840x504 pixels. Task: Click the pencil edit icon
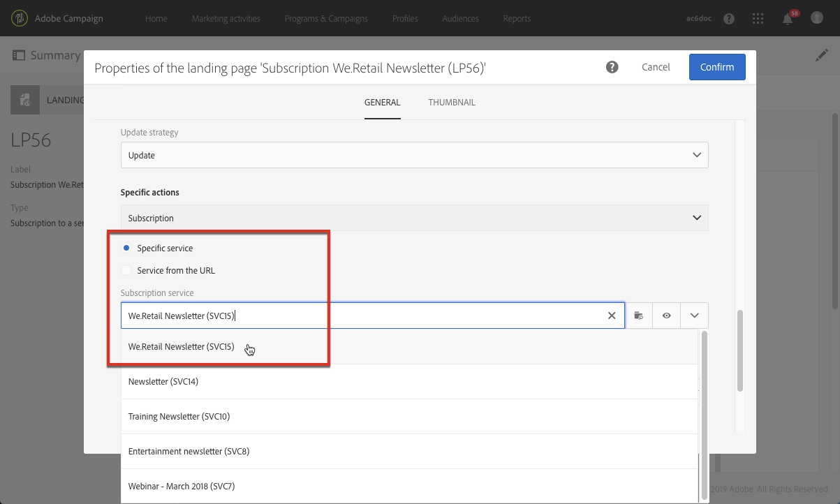(822, 55)
